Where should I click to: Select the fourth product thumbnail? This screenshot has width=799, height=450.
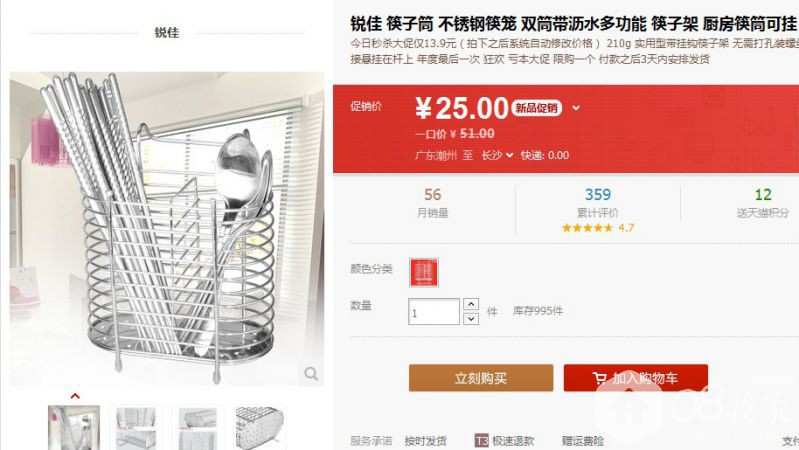pos(260,428)
